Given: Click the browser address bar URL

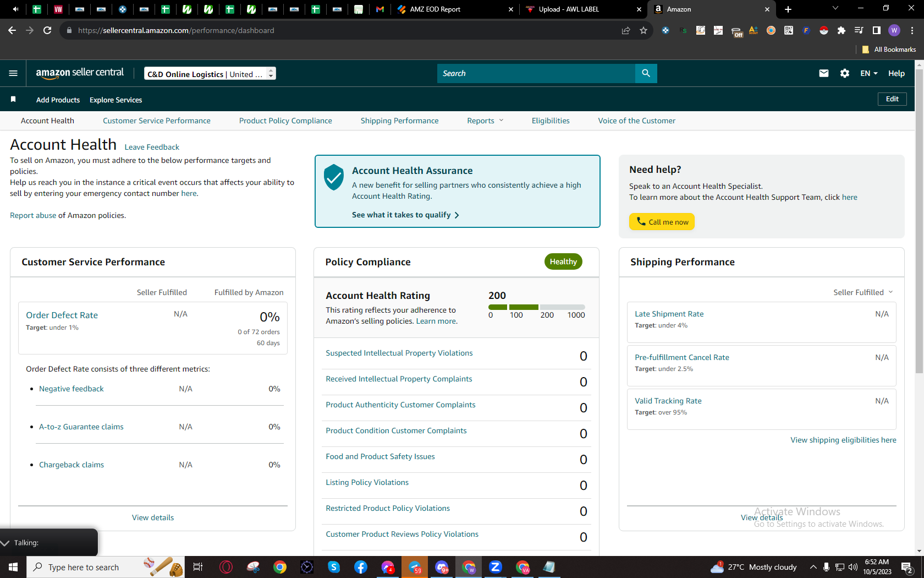Looking at the screenshot, I should pyautogui.click(x=176, y=30).
